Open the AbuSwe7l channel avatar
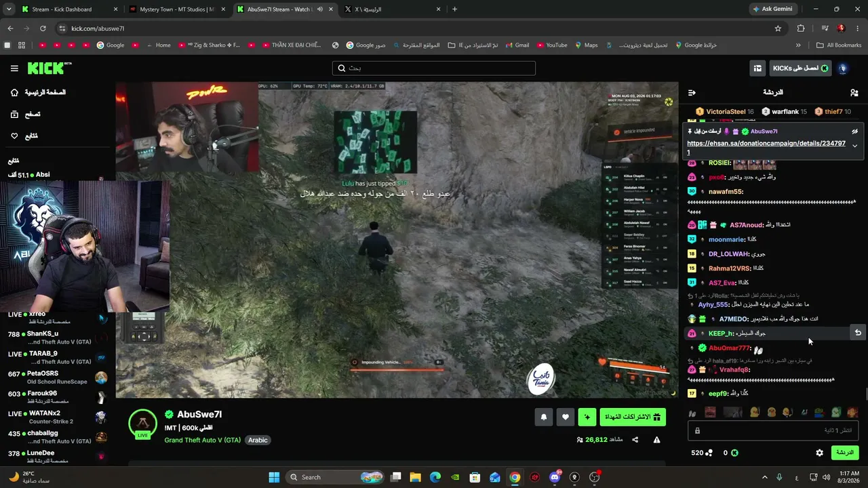The width and height of the screenshot is (868, 488). pos(142,424)
